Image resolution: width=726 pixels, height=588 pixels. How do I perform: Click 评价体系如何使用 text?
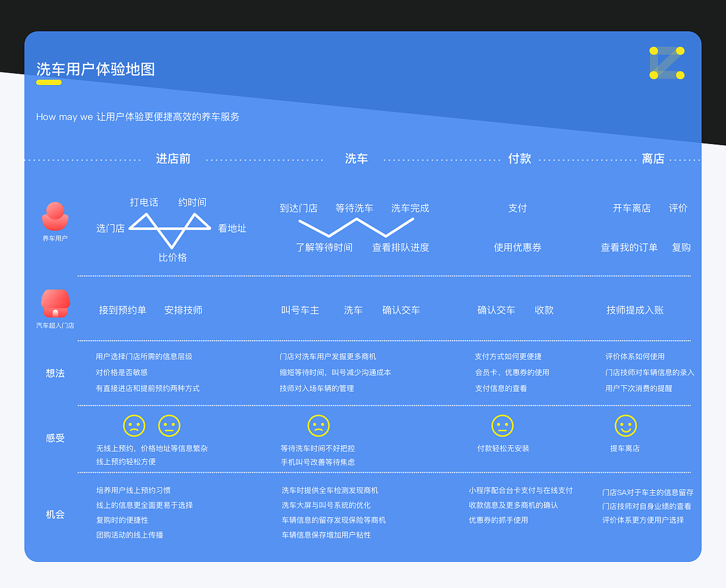[x=635, y=357]
